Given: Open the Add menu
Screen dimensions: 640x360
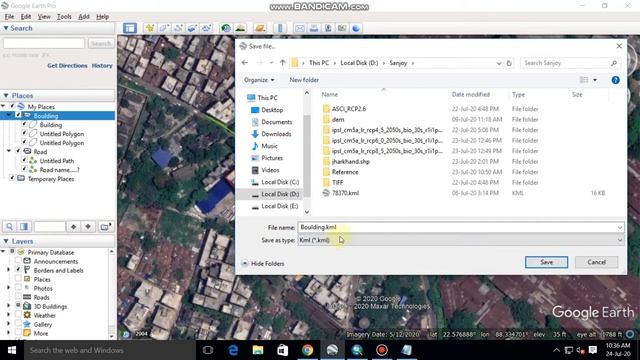Looking at the screenshot, I should [84, 17].
